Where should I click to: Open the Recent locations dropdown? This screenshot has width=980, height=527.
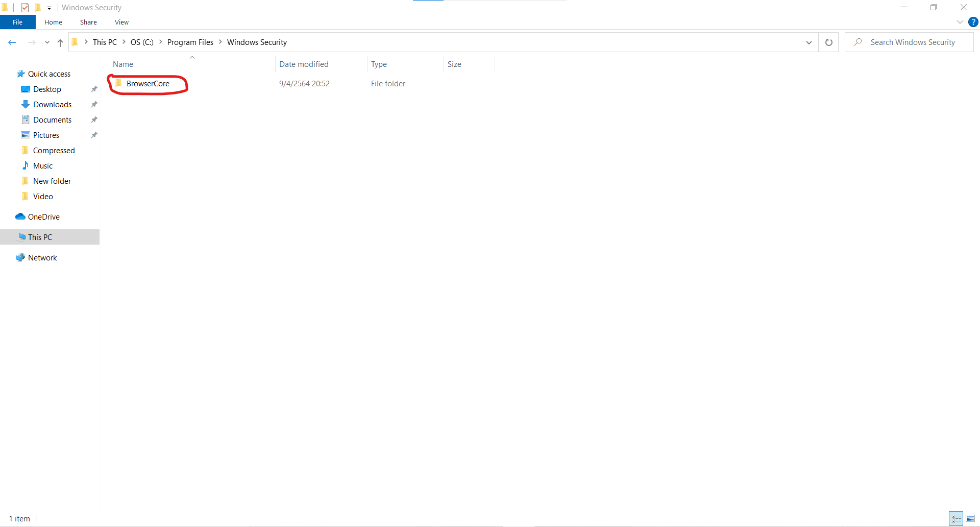click(x=47, y=42)
